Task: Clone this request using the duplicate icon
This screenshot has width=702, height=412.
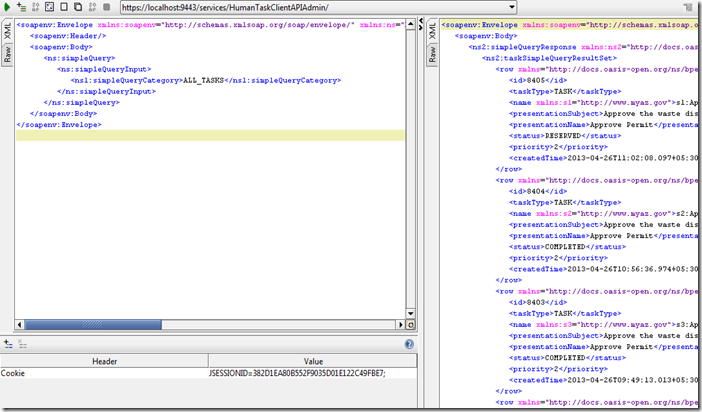Action: [x=78, y=7]
